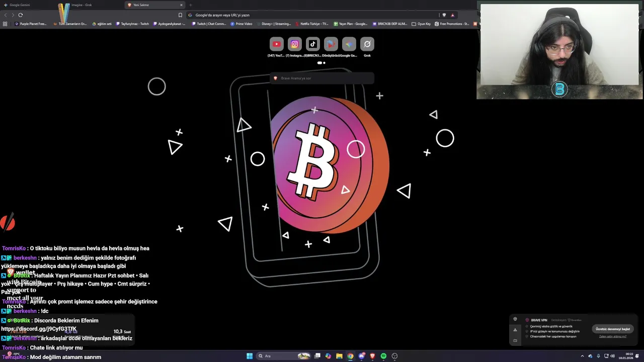This screenshot has width=644, height=362.
Task: Open the Grok shortcut tile
Action: coord(367,44)
